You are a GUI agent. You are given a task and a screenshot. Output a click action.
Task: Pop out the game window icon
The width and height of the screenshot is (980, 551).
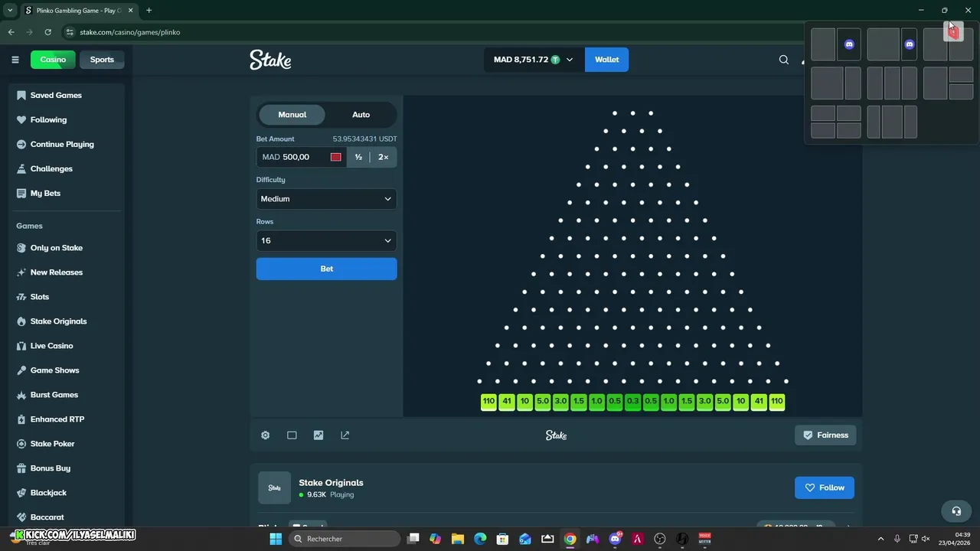point(345,435)
